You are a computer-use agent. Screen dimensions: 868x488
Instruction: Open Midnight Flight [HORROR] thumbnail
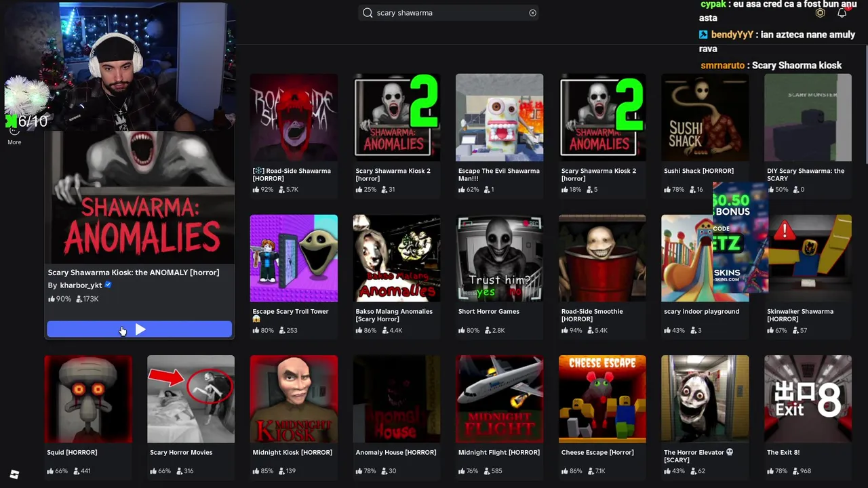click(x=500, y=399)
